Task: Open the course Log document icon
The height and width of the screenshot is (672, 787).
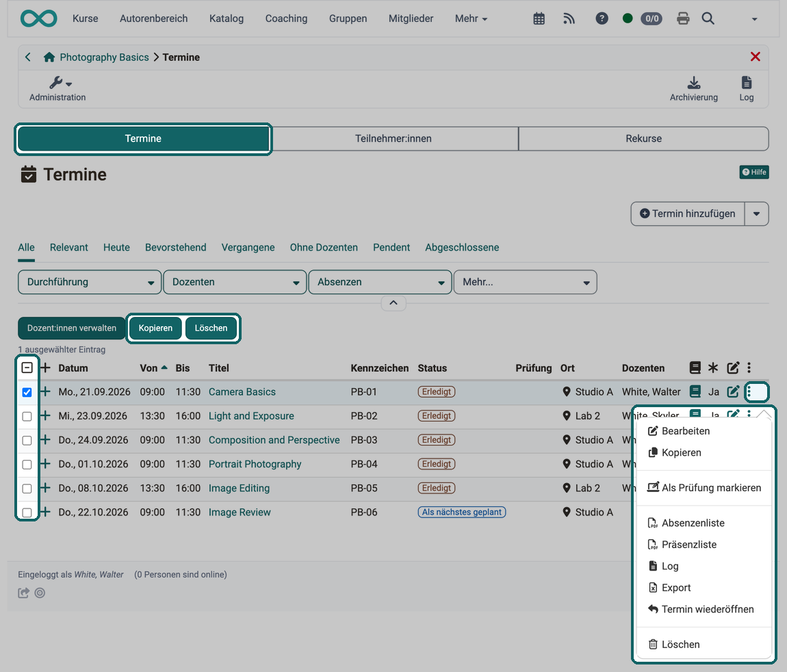Action: 747,89
